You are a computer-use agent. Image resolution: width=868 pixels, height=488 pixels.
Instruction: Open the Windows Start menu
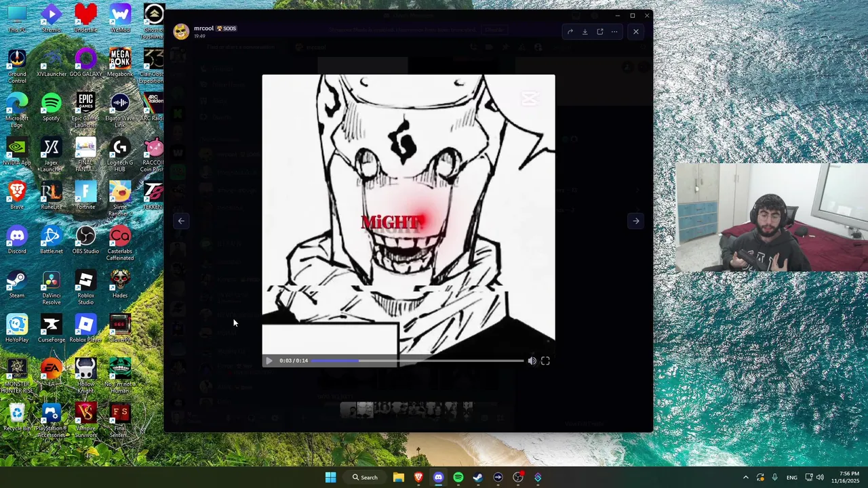pos(330,477)
